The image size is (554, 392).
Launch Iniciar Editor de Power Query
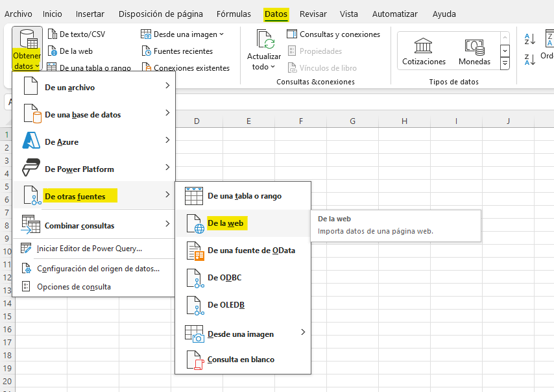point(93,249)
